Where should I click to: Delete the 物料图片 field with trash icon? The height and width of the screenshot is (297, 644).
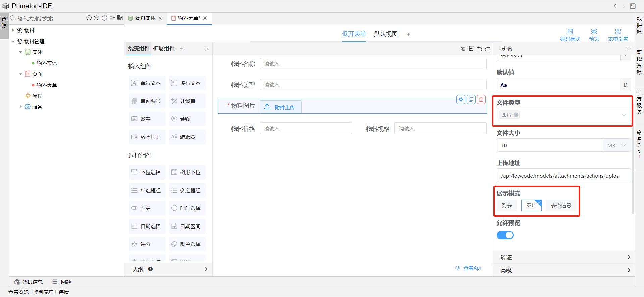[x=481, y=99]
